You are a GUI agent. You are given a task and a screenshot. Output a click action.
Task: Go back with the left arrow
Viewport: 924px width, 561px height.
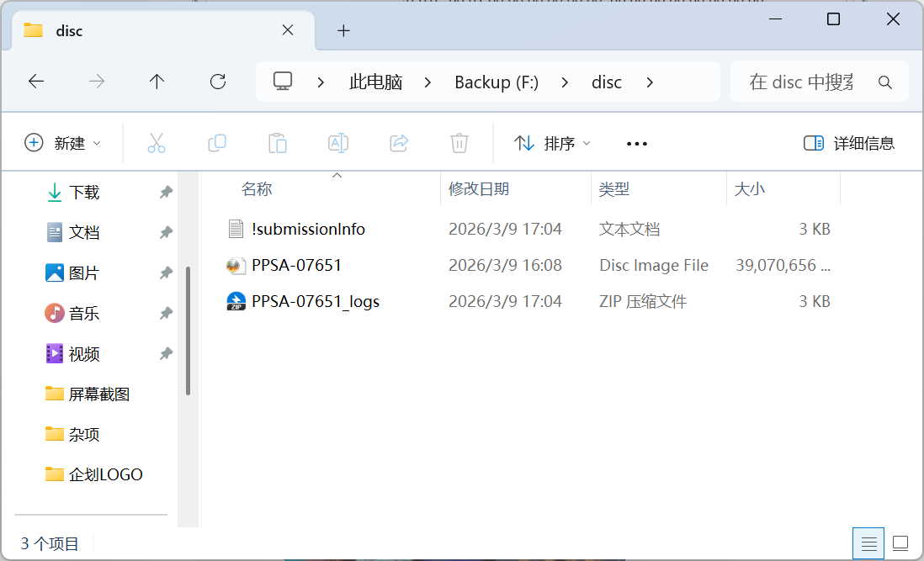click(x=36, y=82)
